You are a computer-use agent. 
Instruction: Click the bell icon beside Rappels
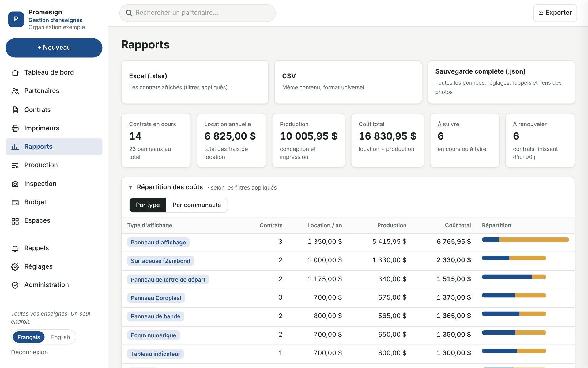(15, 248)
